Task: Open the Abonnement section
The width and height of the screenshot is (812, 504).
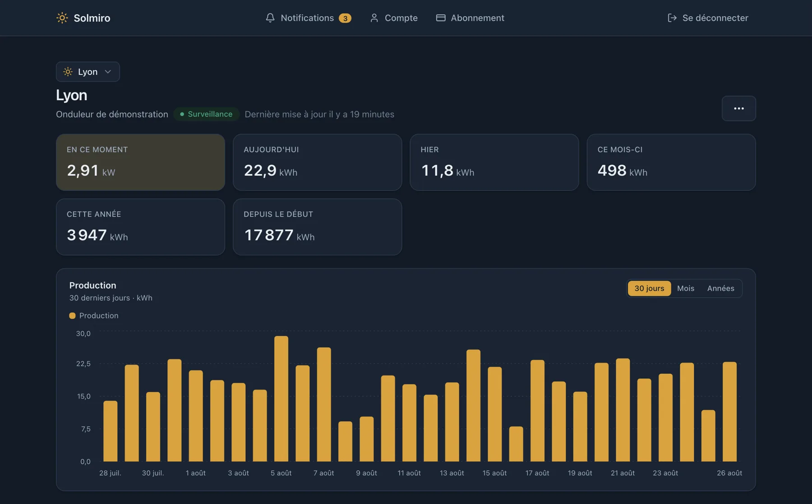Action: pos(470,18)
